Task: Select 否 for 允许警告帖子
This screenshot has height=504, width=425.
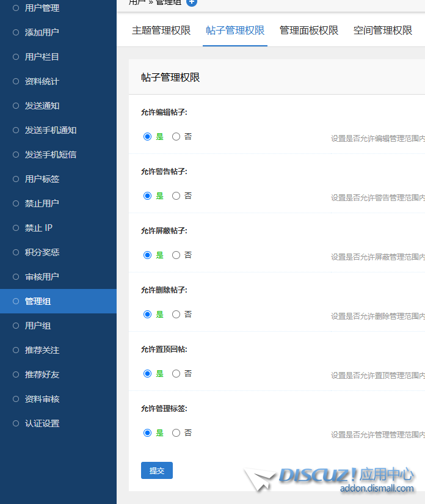Action: click(176, 196)
